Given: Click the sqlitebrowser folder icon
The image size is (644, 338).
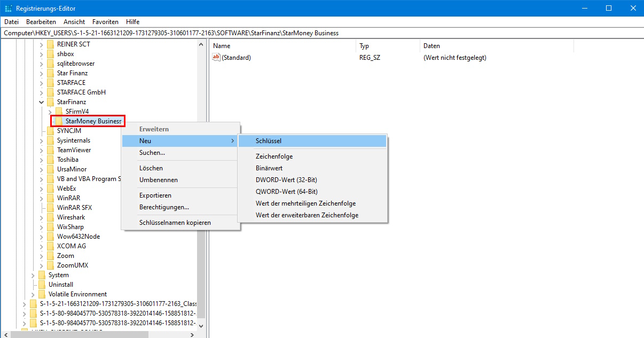Looking at the screenshot, I should point(51,64).
